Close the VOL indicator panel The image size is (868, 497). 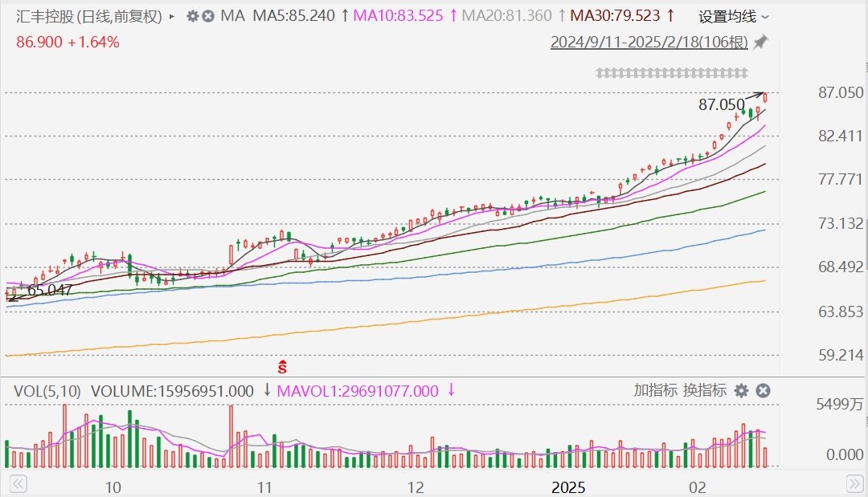(x=763, y=391)
